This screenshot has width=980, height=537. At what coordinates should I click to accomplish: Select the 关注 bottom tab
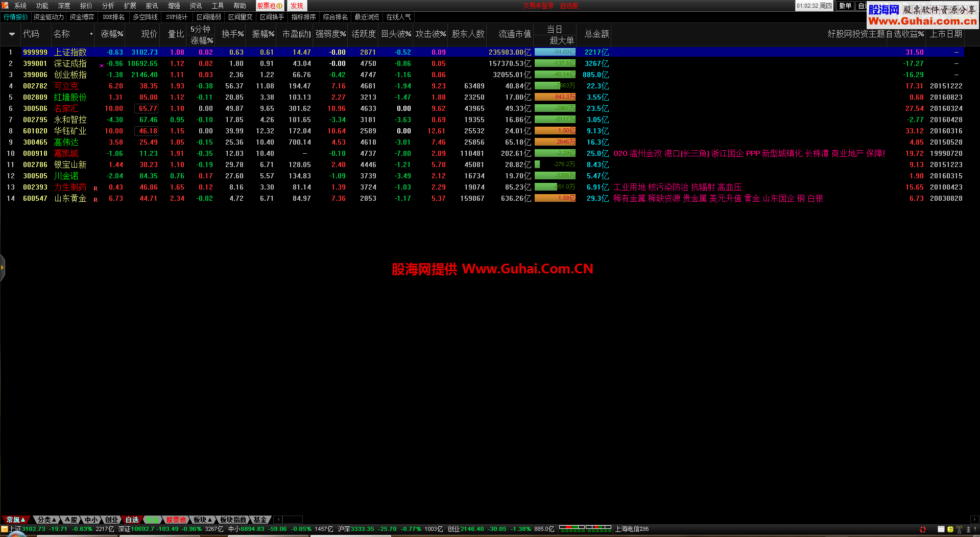[x=153, y=520]
